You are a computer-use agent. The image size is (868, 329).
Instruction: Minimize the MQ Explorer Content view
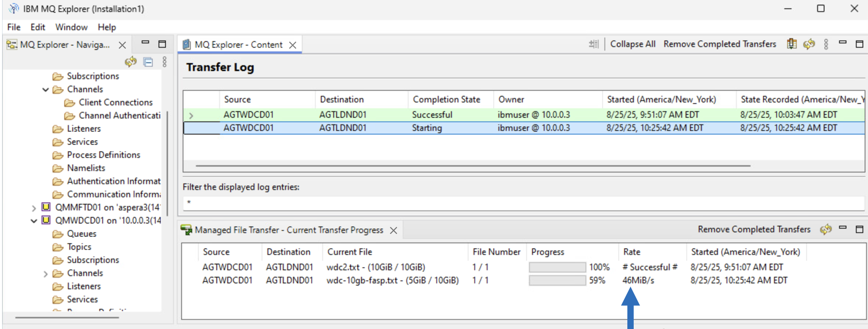(x=843, y=43)
